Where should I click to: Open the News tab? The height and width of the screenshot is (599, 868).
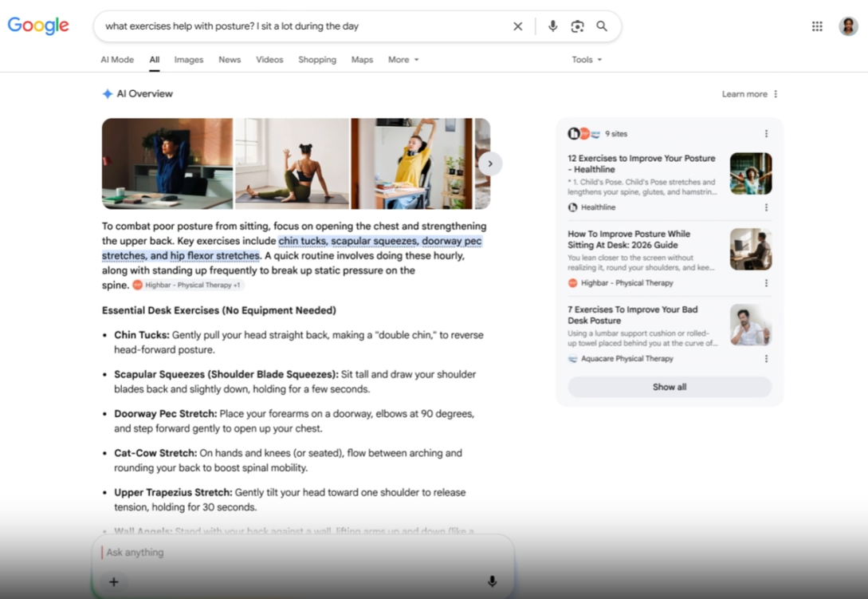[230, 59]
